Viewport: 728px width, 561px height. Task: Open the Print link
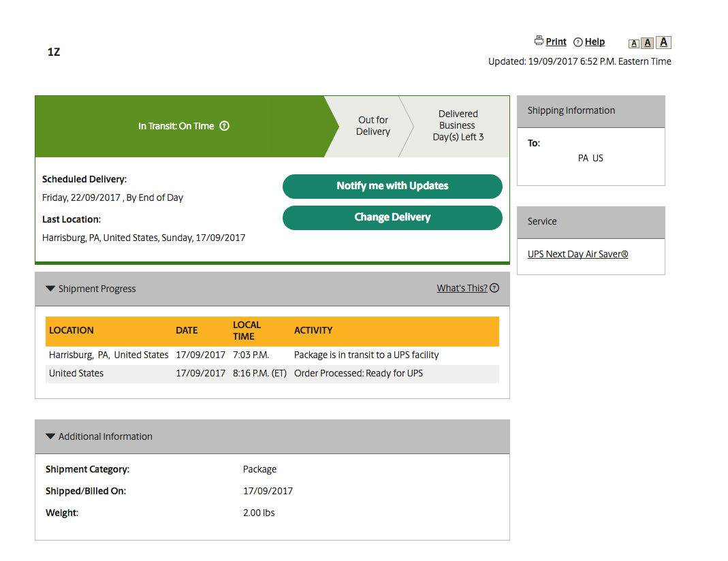coord(556,42)
